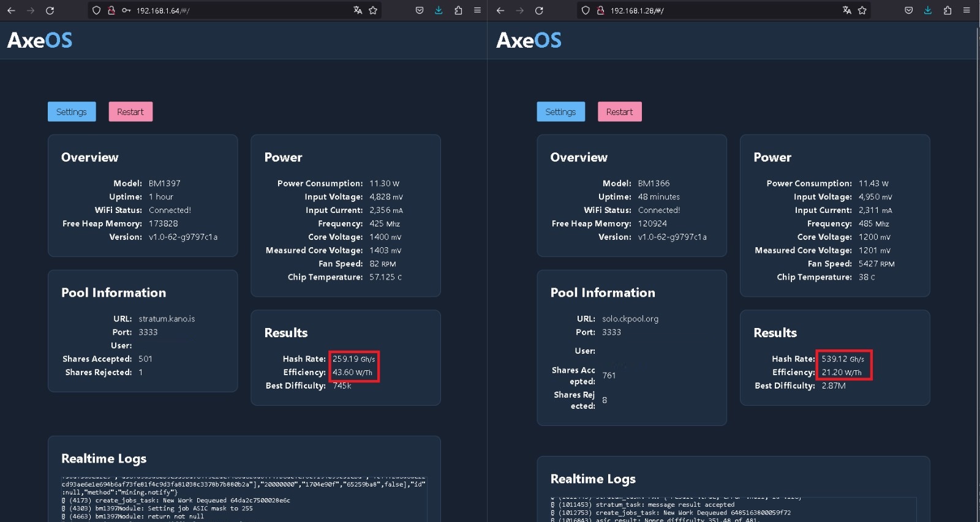The height and width of the screenshot is (522, 980).
Task: Open extensions in the left browser
Action: pos(458,10)
